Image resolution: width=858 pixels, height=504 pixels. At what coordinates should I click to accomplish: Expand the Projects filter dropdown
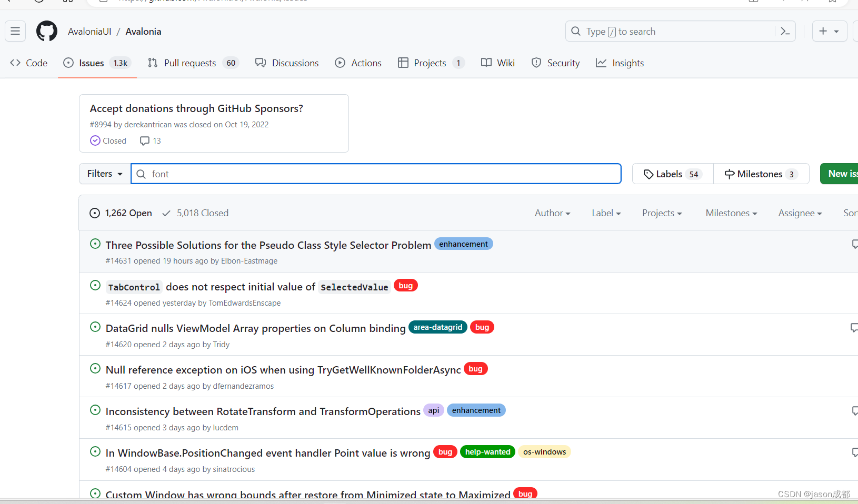coord(662,213)
